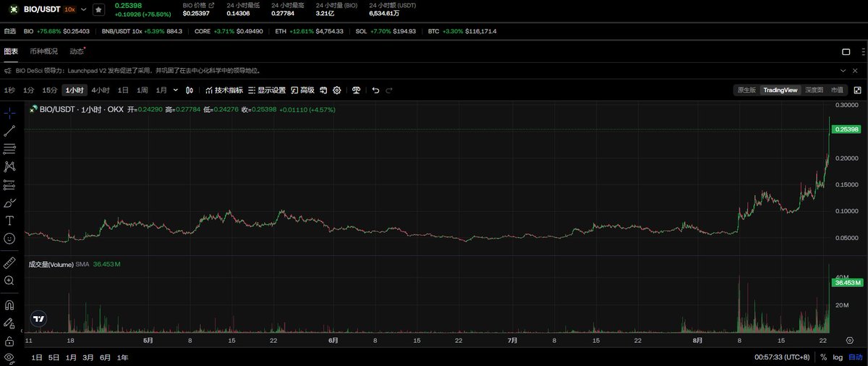Switch to 1分 interval
The height and width of the screenshot is (366, 868).
[28, 90]
